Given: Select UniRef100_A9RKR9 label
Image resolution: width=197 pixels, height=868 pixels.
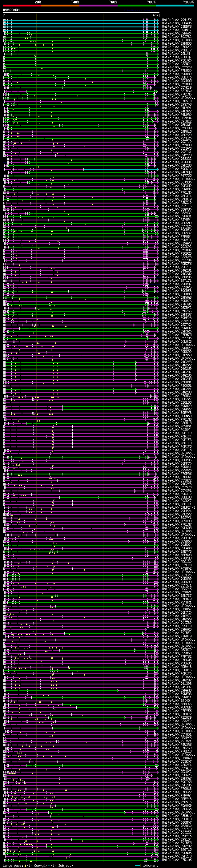Looking at the screenshot, I should tap(177, 352).
